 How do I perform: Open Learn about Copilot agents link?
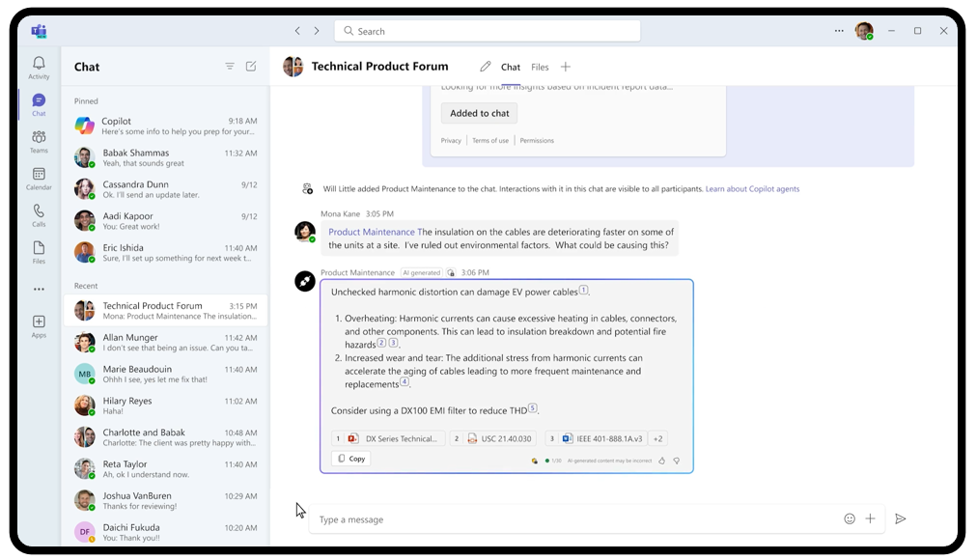pyautogui.click(x=752, y=188)
